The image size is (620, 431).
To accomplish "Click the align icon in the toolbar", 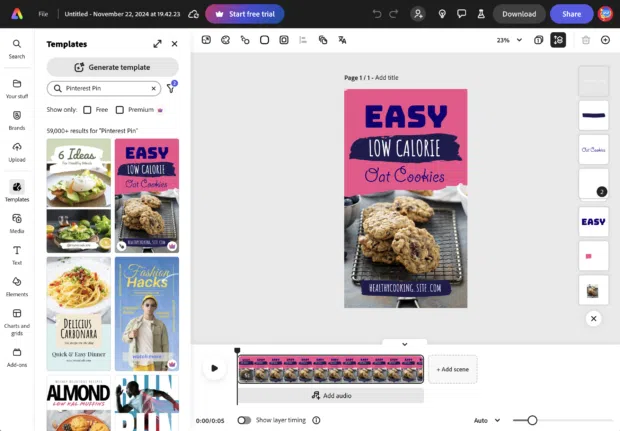I will (303, 40).
